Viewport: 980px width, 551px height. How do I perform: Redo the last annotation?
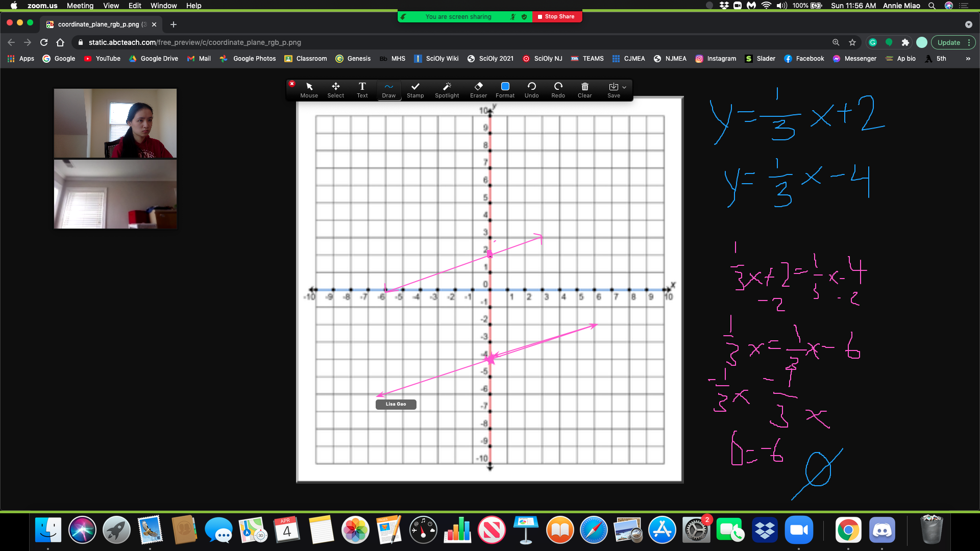[x=558, y=90]
